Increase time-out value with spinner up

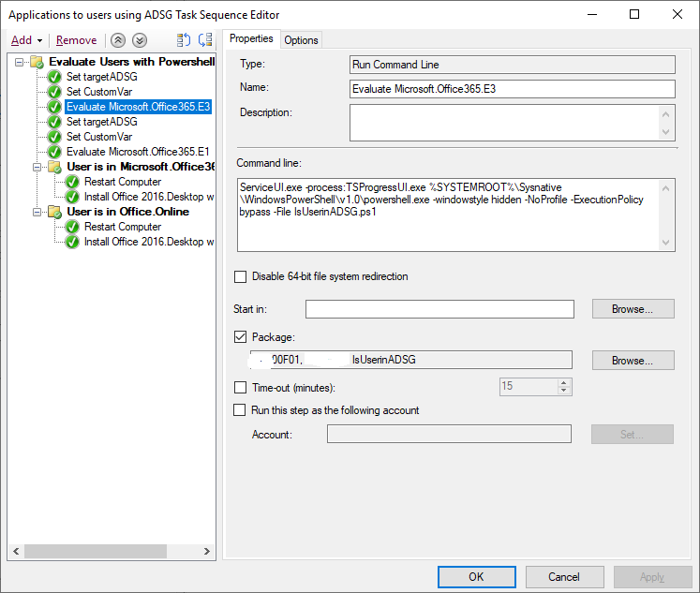(564, 383)
